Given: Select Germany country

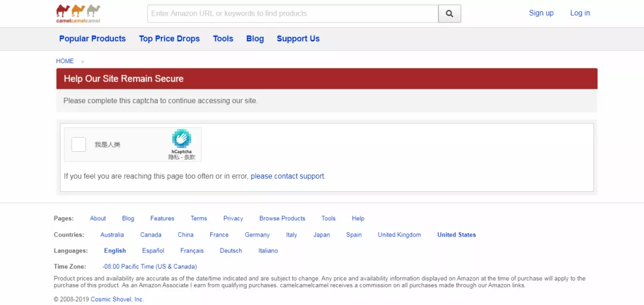Looking at the screenshot, I should click(x=258, y=235).
